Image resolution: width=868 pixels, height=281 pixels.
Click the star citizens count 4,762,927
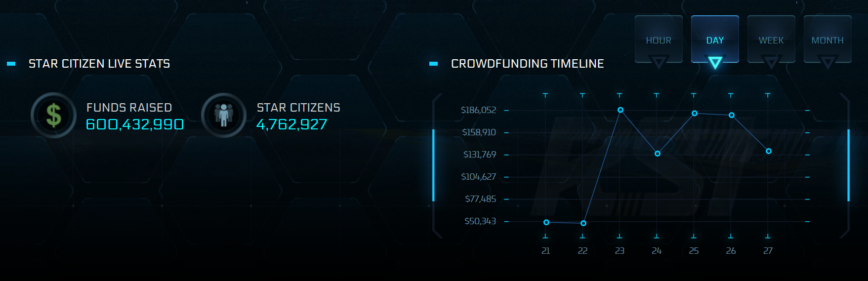291,124
